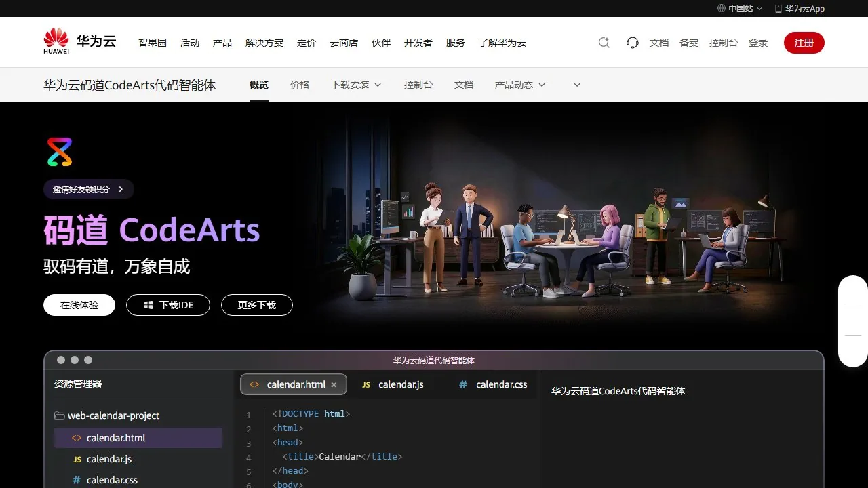Open the 华为云App phone link

tap(800, 9)
